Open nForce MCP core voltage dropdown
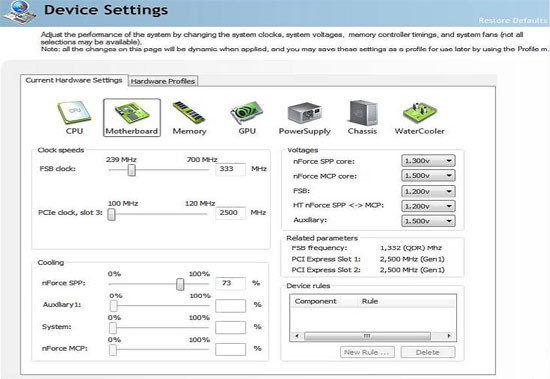The height and width of the screenshot is (379, 550). pos(428,175)
